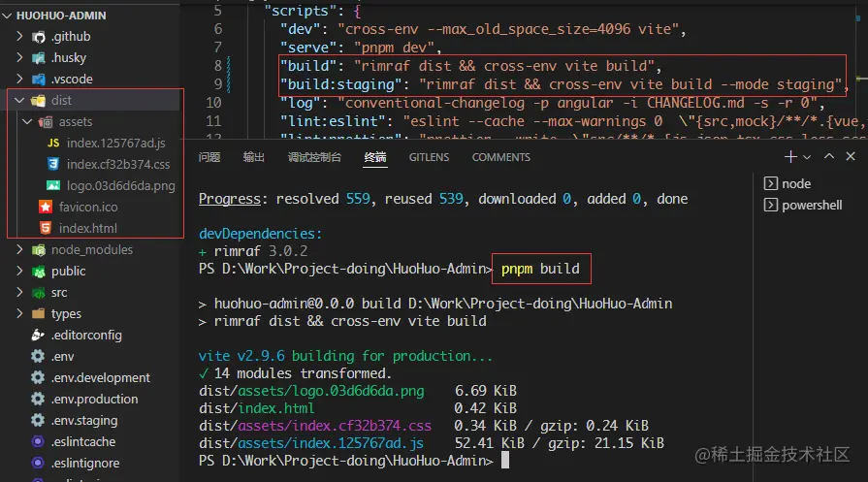The height and width of the screenshot is (482, 868).
Task: Expand the .github folder chevron
Action: 19,37
